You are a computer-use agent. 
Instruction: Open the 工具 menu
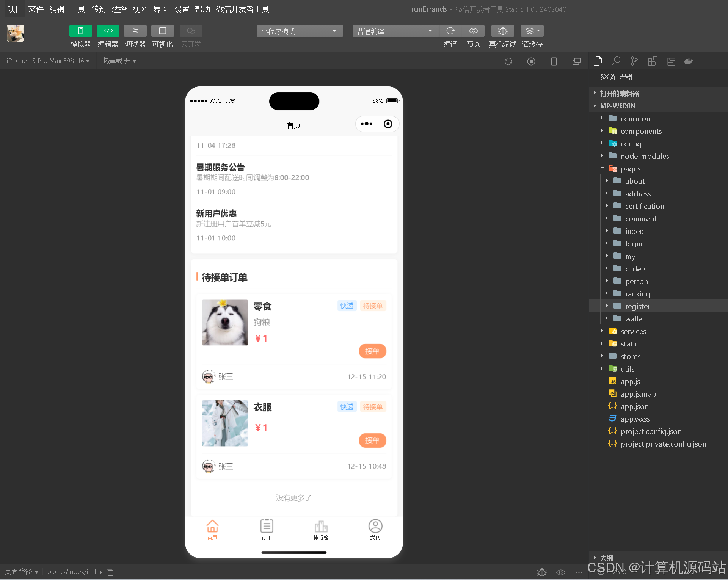(x=77, y=9)
